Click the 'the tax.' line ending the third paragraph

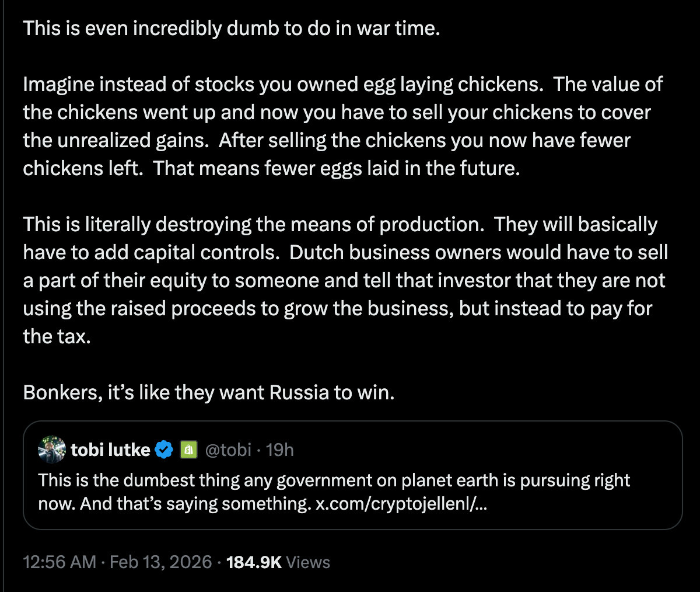point(57,336)
